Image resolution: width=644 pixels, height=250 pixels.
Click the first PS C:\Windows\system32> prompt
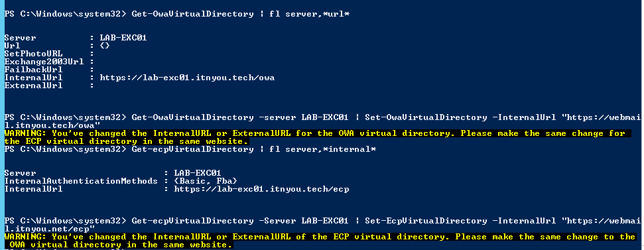[65, 14]
